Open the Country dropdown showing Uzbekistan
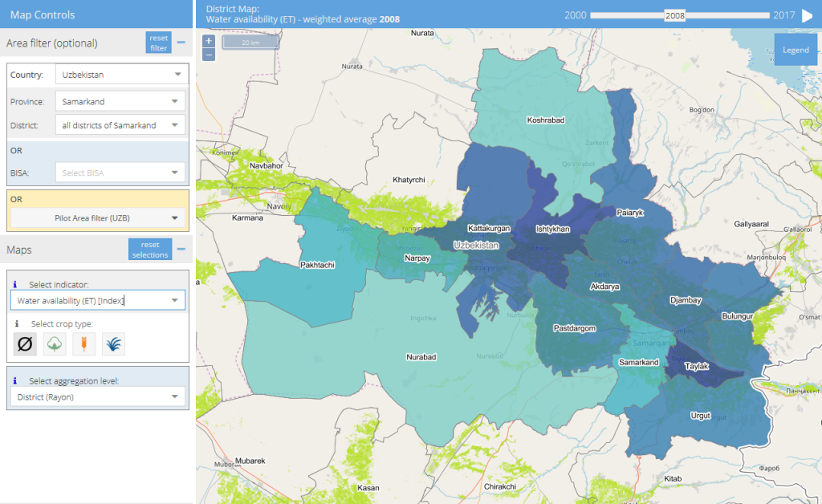Image resolution: width=822 pixels, height=504 pixels. 122,75
